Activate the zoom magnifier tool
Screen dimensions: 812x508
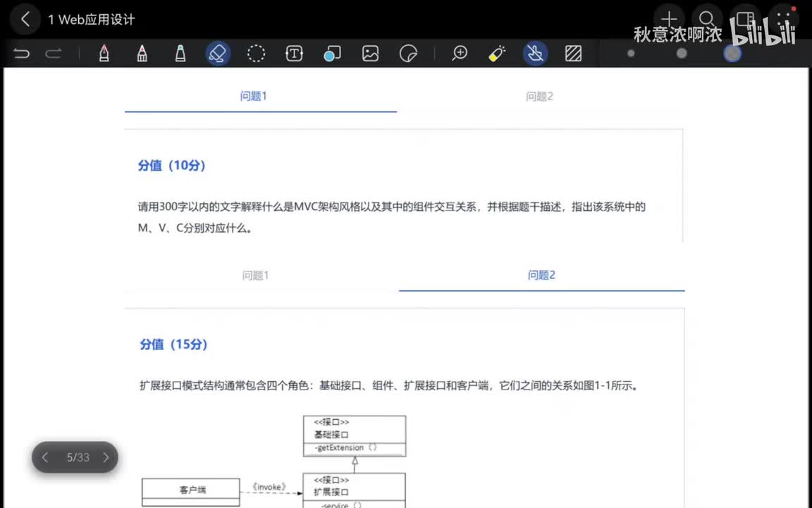(460, 54)
